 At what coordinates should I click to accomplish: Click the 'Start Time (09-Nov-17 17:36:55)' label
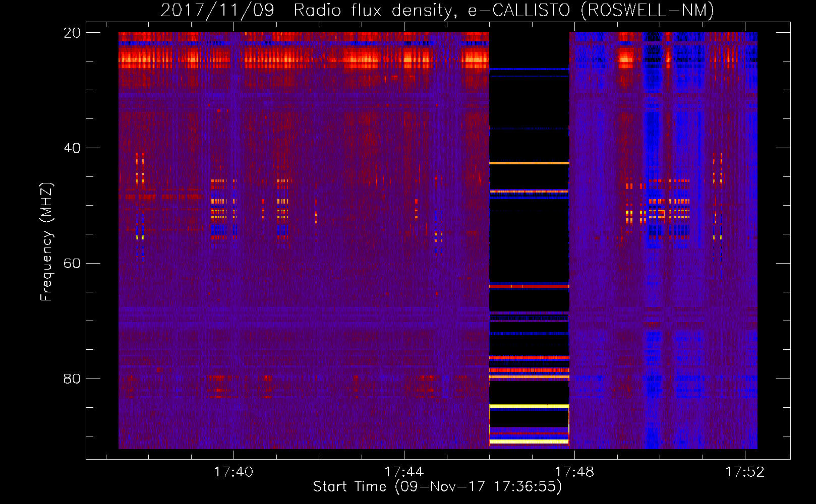coord(437,487)
